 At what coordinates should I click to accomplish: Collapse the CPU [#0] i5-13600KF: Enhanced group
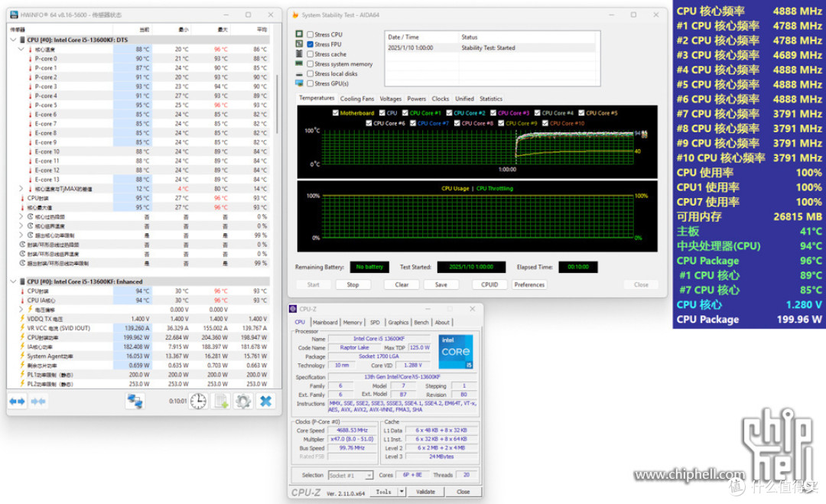13,281
